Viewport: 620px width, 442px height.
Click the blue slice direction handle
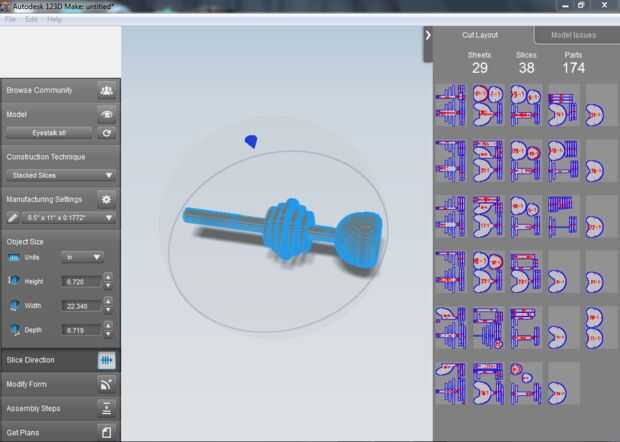pos(251,141)
